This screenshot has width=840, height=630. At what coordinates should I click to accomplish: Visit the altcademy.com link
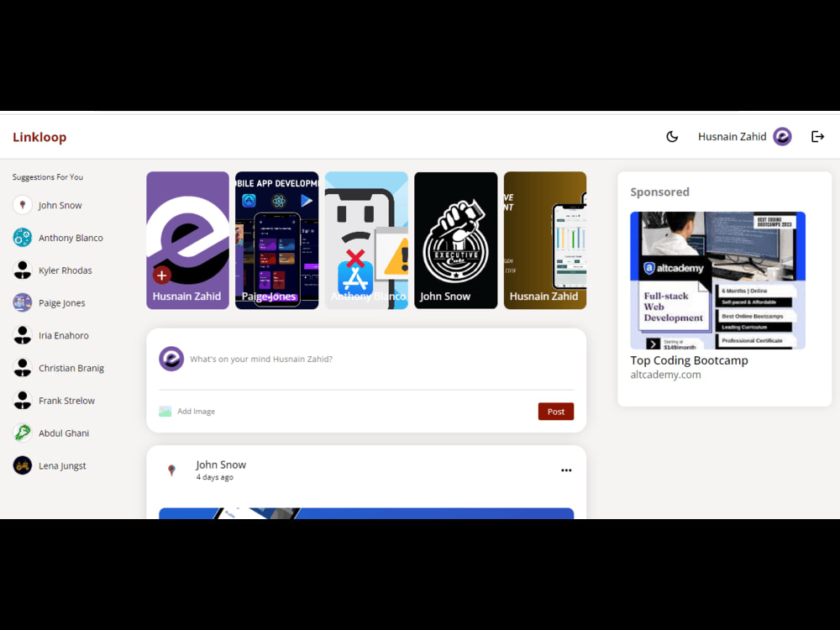[x=665, y=375]
